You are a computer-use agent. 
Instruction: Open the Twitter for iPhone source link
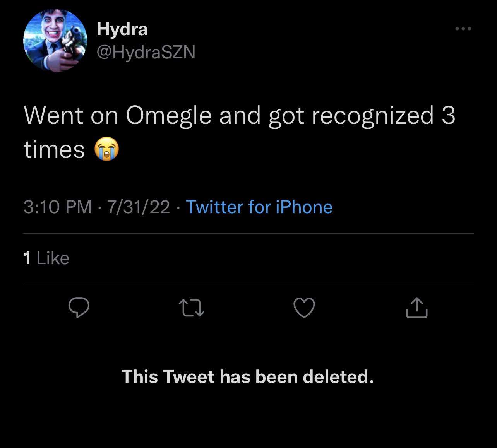[259, 207]
